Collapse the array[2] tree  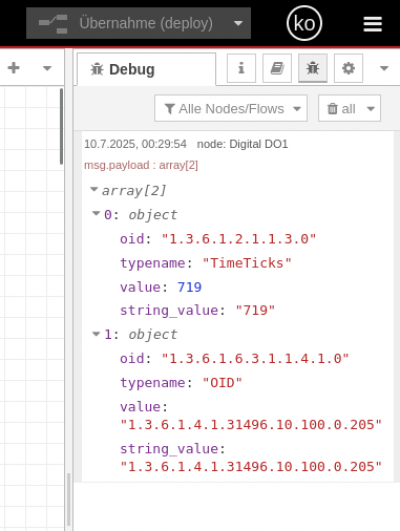coord(94,189)
